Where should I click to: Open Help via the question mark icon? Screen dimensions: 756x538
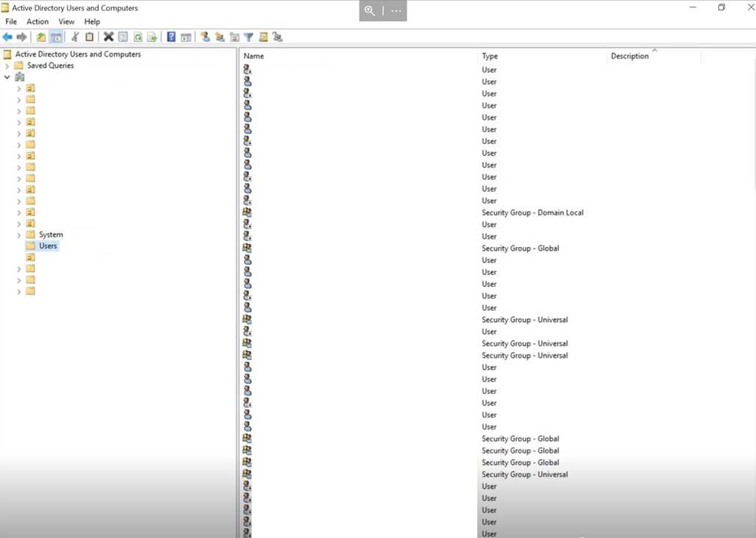[171, 37]
